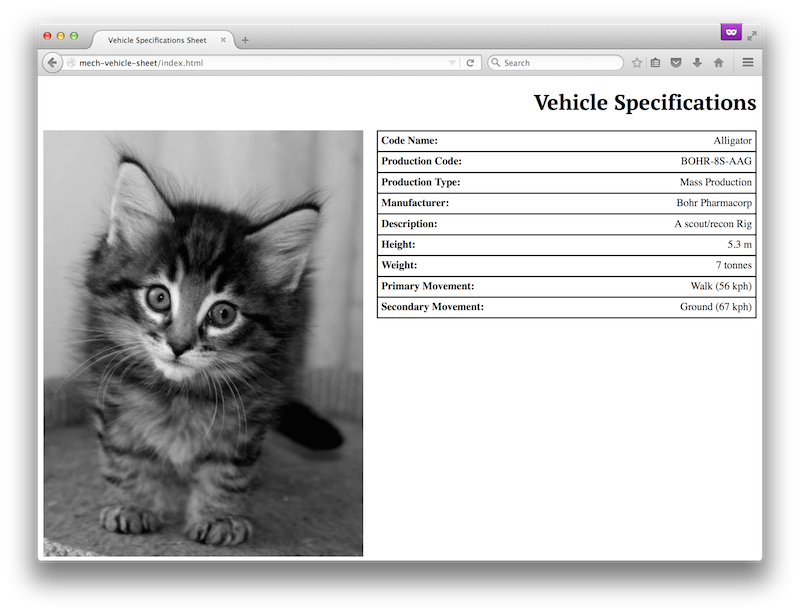Click the Manufacturer: label
The height and width of the screenshot is (613, 800).
pos(415,203)
